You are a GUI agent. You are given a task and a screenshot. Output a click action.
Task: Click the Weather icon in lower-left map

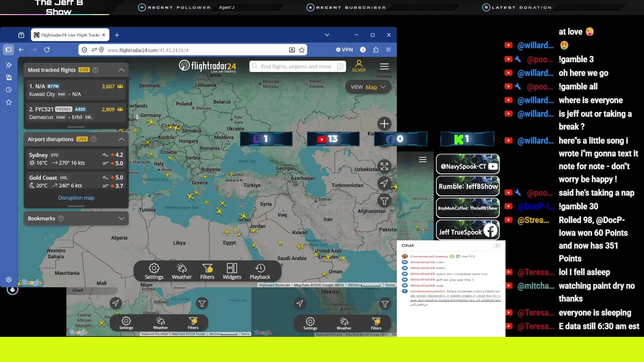pyautogui.click(x=160, y=323)
